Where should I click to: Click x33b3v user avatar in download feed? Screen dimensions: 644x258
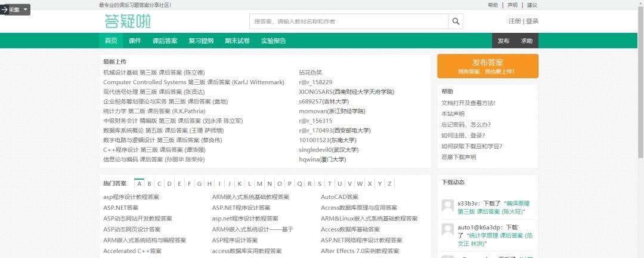[x=447, y=206]
